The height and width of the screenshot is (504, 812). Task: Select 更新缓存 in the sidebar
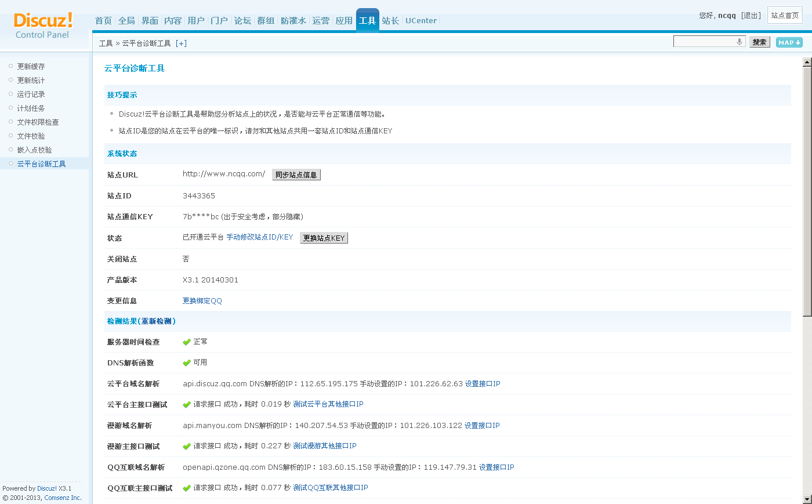click(31, 67)
